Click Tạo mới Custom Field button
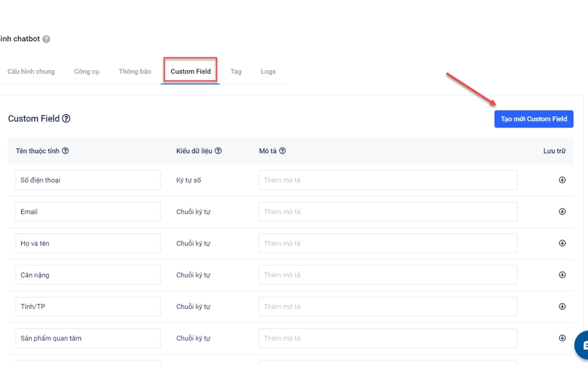This screenshot has height=392, width=588. click(534, 119)
